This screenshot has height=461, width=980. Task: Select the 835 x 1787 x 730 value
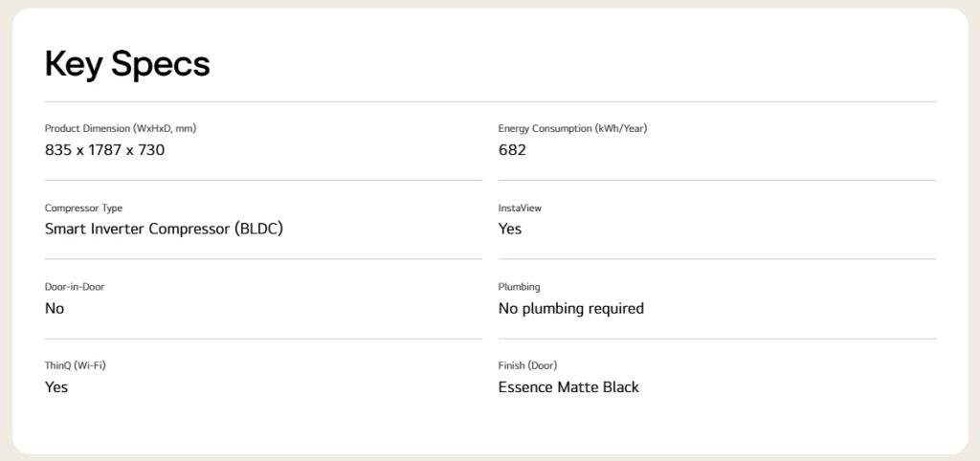pyautogui.click(x=104, y=149)
